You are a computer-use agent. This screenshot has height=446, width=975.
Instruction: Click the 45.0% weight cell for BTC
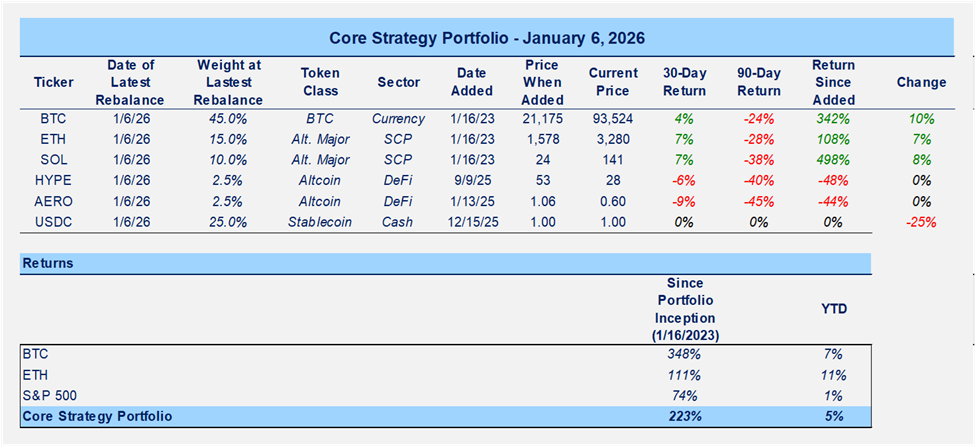click(230, 118)
